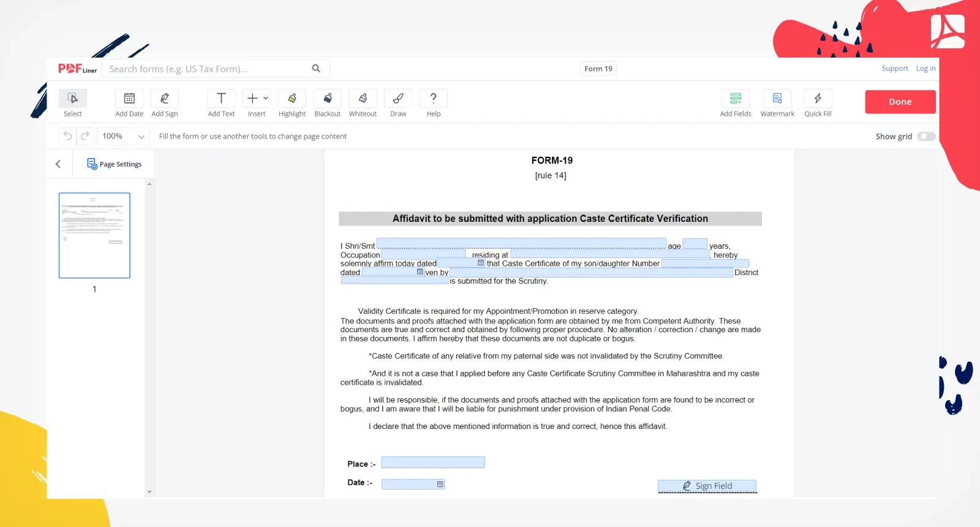Open the solemnly affirm date picker icon
This screenshot has width=980, height=527.
tap(481, 263)
